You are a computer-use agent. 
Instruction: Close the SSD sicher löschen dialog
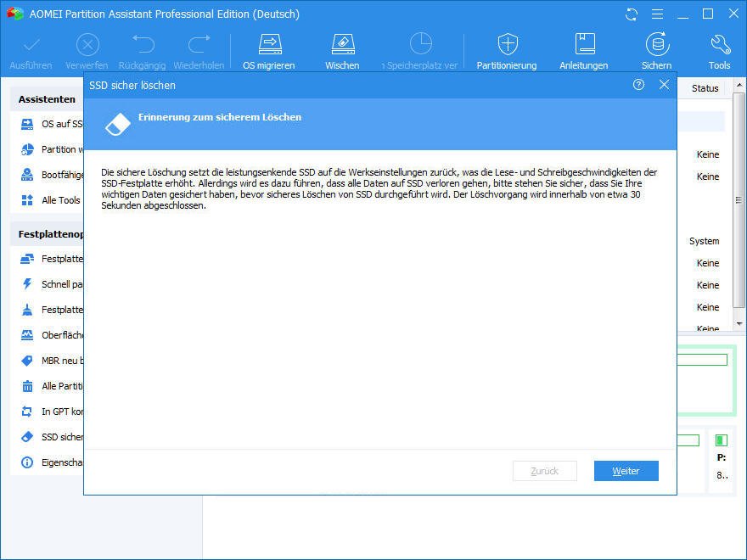click(664, 85)
